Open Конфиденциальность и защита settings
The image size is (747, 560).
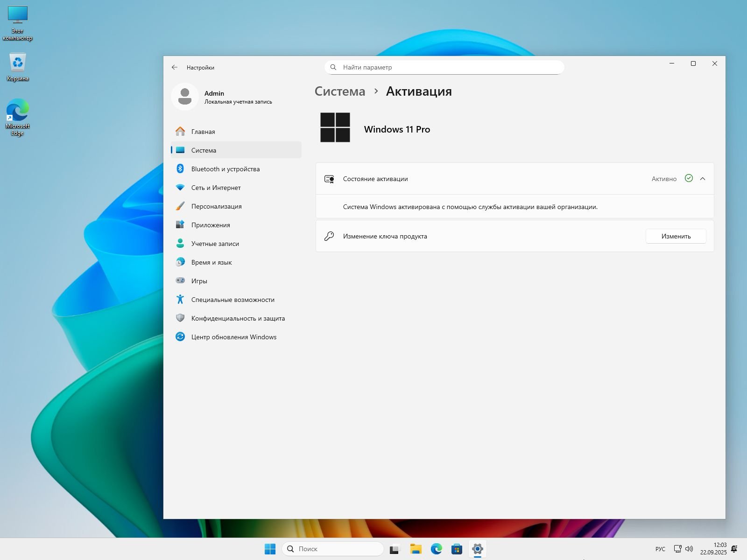point(238,318)
